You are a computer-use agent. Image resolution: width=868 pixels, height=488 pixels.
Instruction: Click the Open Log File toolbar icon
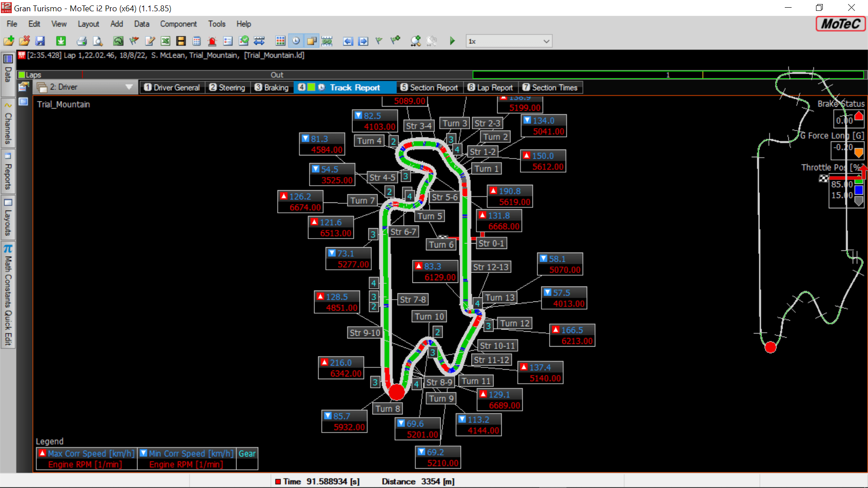click(9, 41)
